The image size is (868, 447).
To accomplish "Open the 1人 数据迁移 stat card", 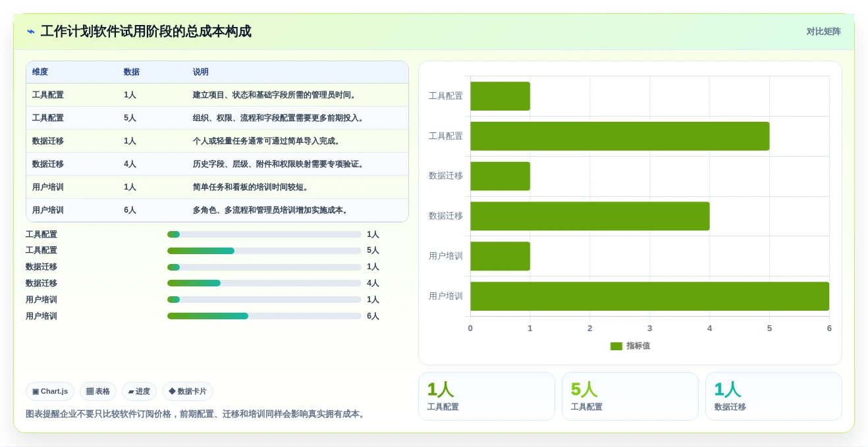I will (774, 396).
